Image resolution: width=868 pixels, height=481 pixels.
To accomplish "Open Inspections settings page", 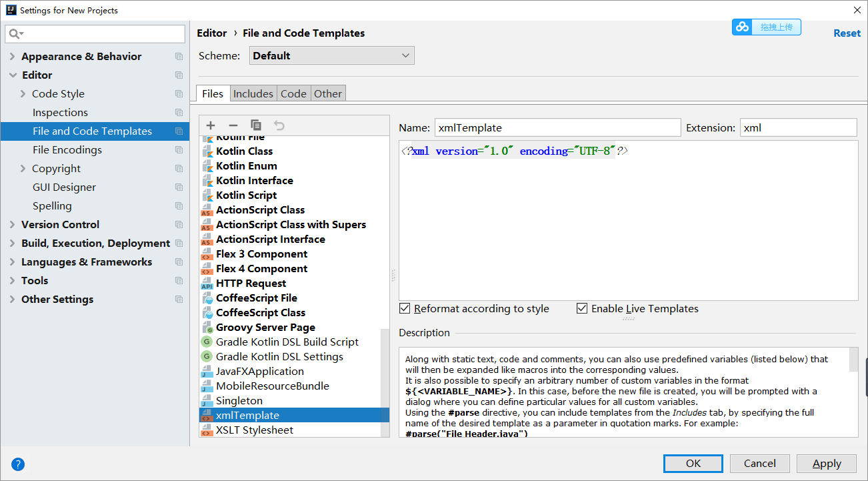I will (60, 113).
